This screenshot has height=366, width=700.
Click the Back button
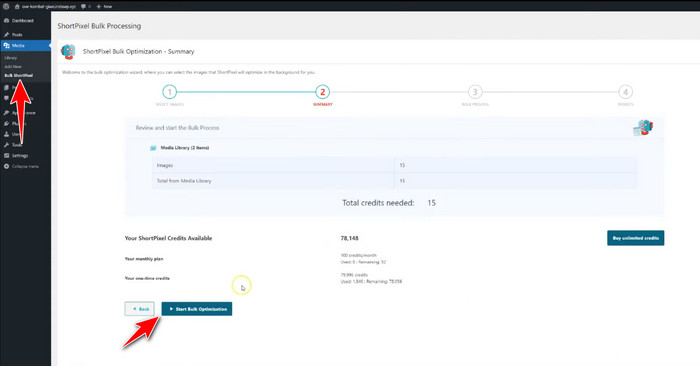pos(140,309)
